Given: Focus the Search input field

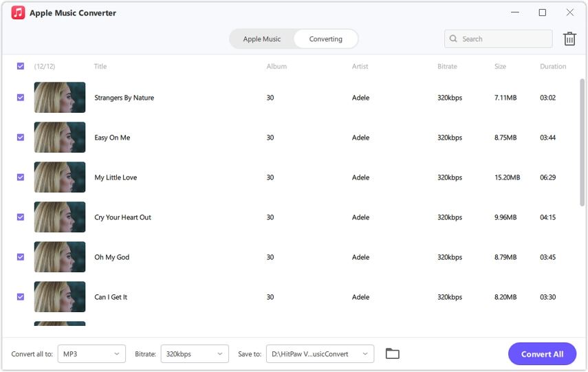Looking at the screenshot, I should [x=498, y=39].
